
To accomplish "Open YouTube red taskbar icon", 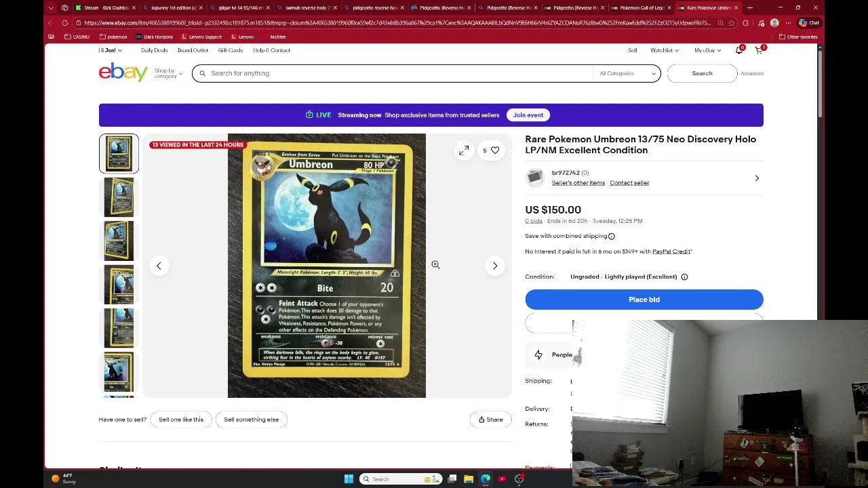I will click(502, 479).
